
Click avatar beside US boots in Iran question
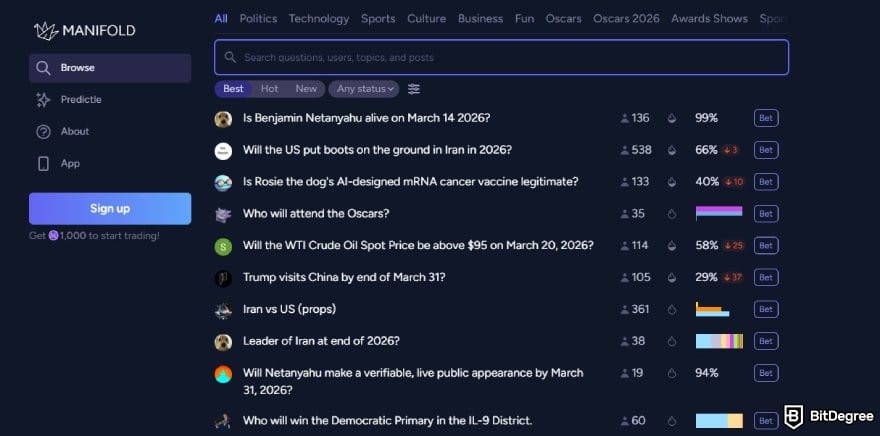tap(223, 150)
